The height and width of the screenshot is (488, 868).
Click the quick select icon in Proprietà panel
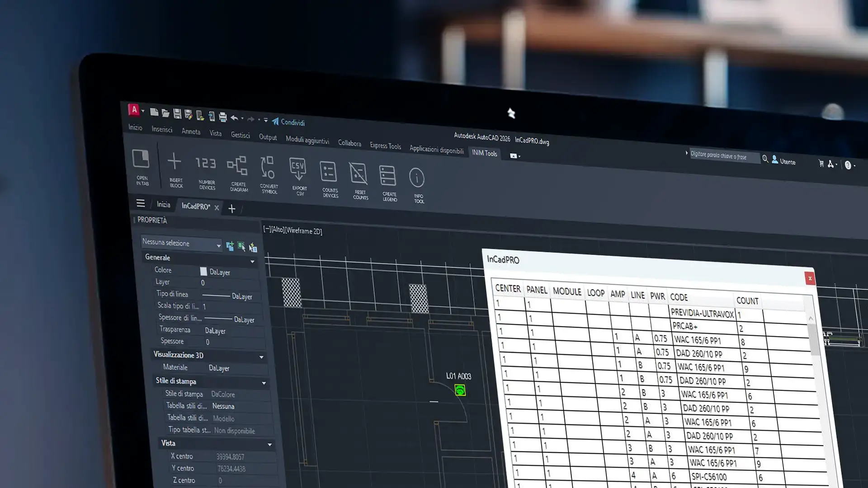pos(253,248)
